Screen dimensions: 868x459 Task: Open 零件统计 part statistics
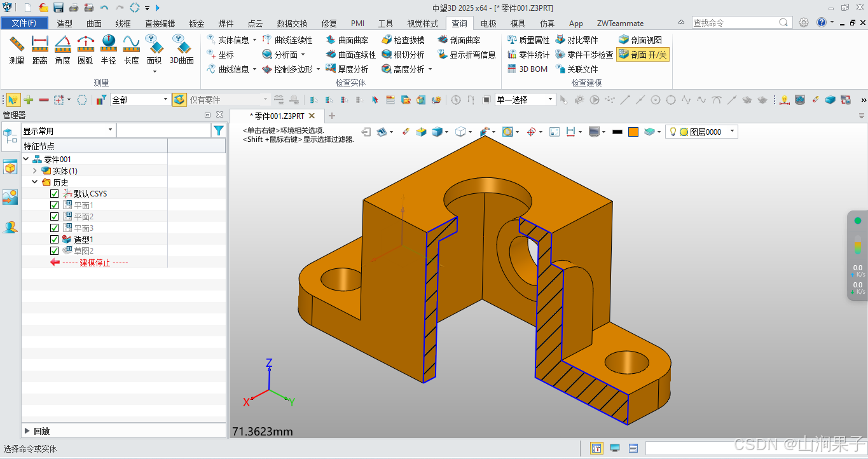[x=528, y=55]
